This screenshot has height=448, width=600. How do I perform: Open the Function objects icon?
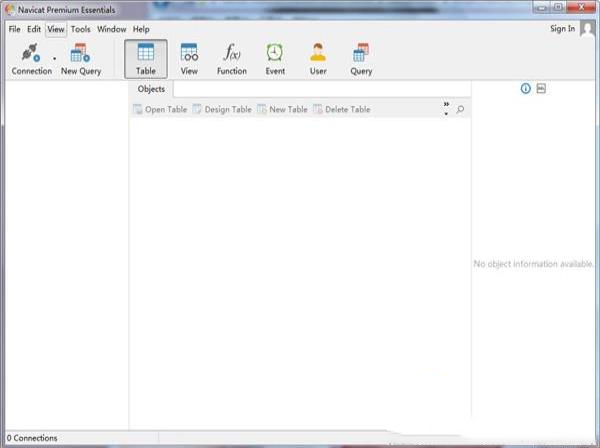click(232, 59)
